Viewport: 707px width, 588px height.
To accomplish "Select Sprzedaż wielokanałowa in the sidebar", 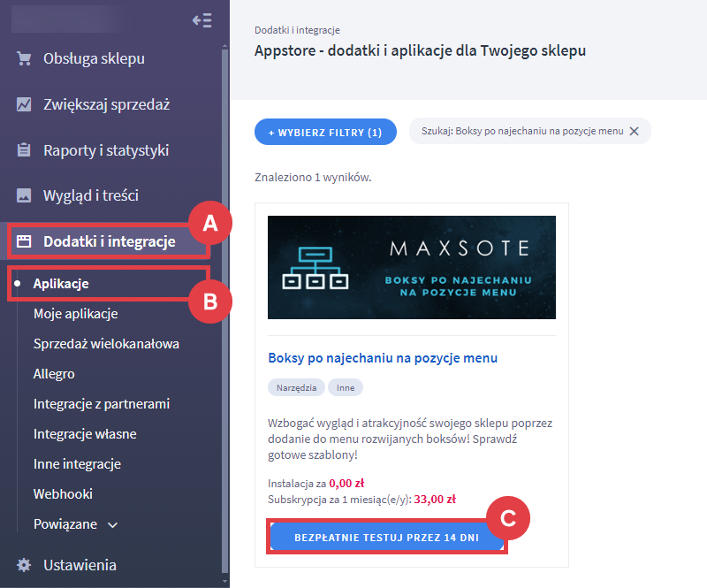I will tap(106, 344).
